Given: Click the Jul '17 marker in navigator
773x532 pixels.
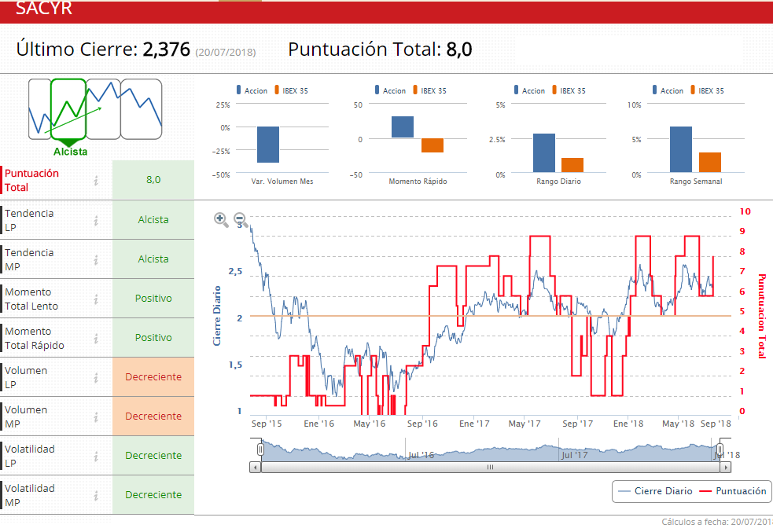Looking at the screenshot, I should coord(574,455).
